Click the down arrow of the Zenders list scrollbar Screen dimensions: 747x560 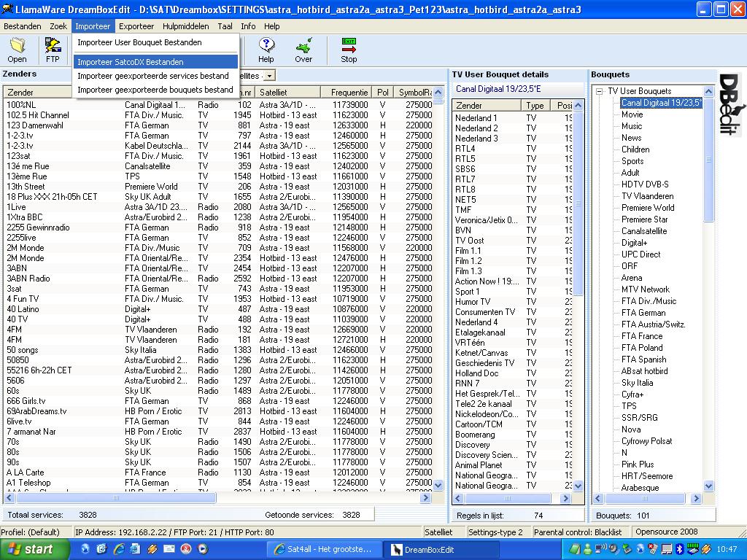[x=438, y=485]
